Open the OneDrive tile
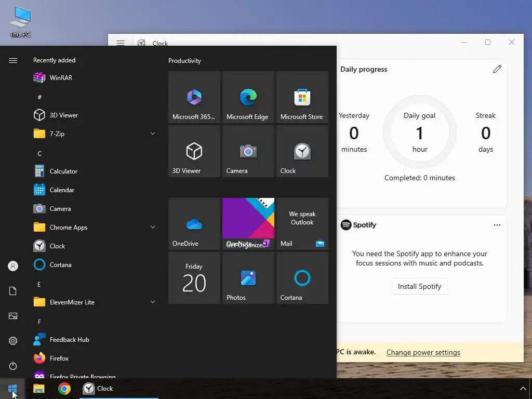Screen dimensions: 532x399 coord(194,224)
